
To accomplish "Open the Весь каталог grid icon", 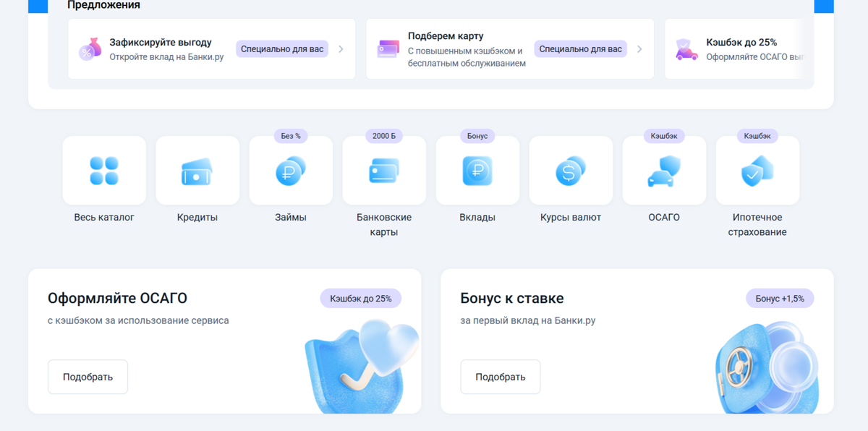I will [x=104, y=171].
